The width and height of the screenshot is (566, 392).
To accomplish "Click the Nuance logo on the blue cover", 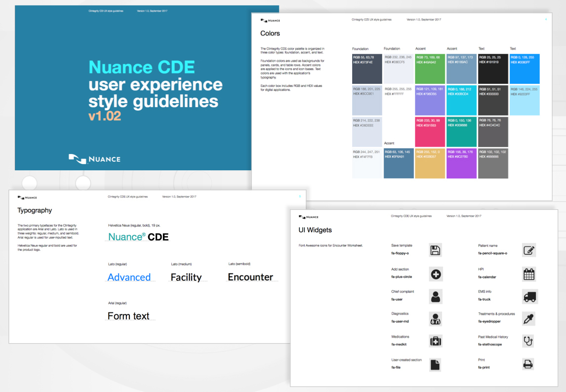I will [94, 159].
